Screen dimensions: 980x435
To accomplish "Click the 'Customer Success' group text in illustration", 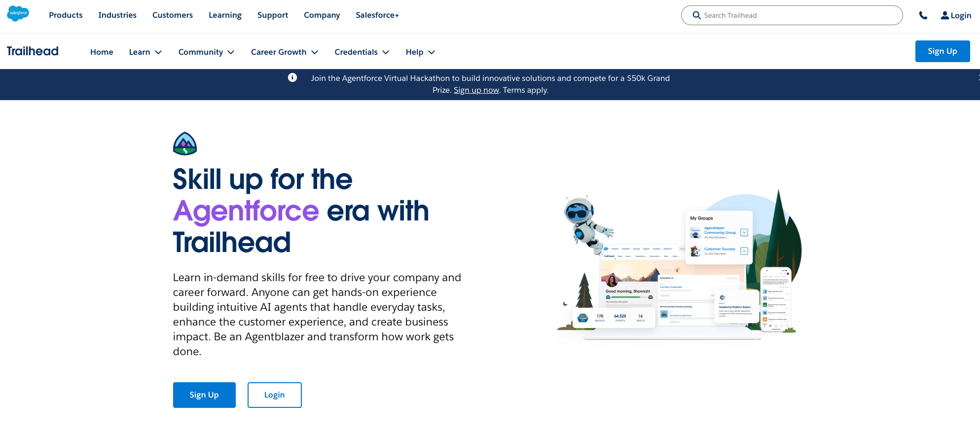I will click(720, 249).
